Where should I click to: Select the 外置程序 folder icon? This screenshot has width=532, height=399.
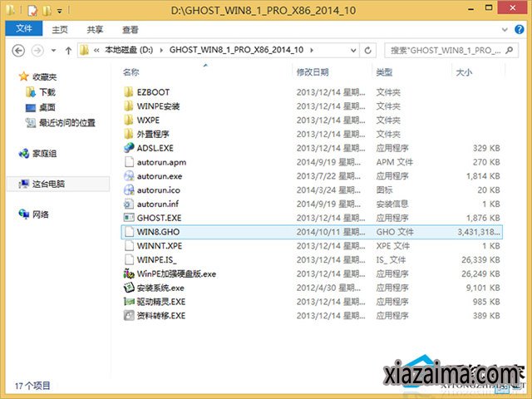129,134
